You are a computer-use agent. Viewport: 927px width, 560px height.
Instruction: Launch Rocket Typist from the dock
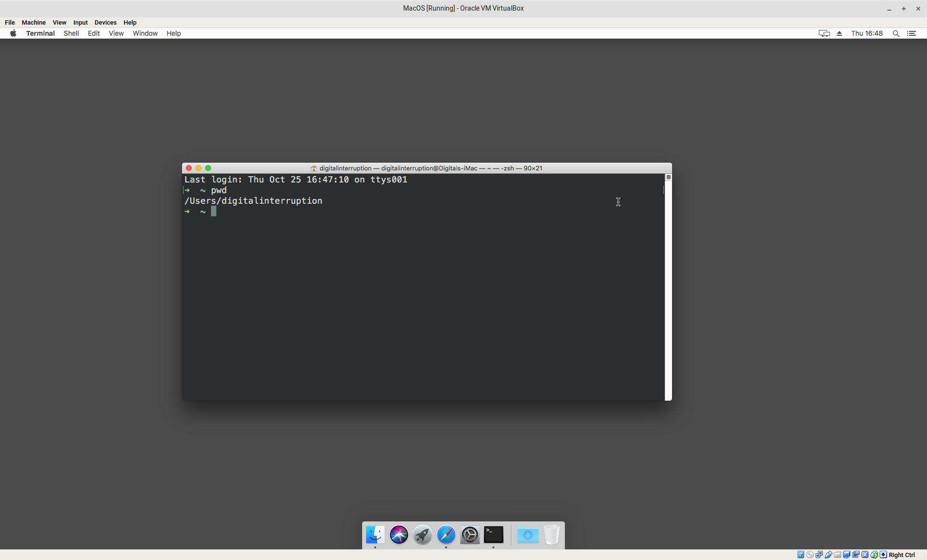tap(422, 535)
